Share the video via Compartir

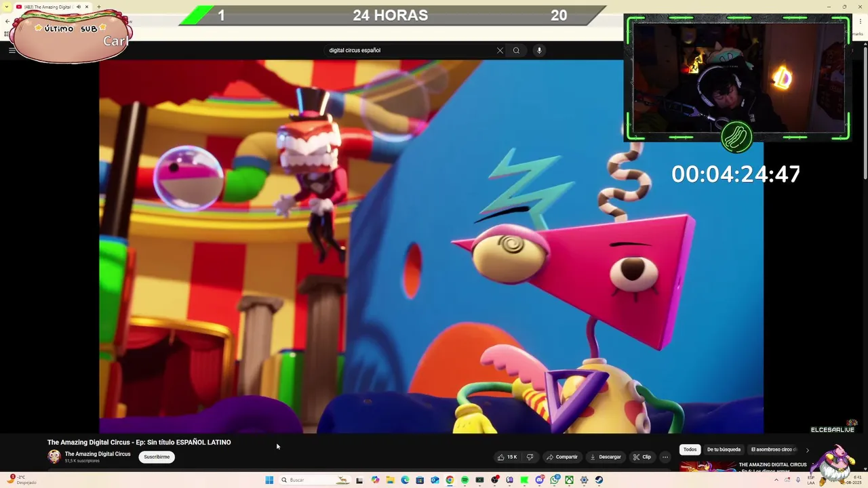[562, 457]
